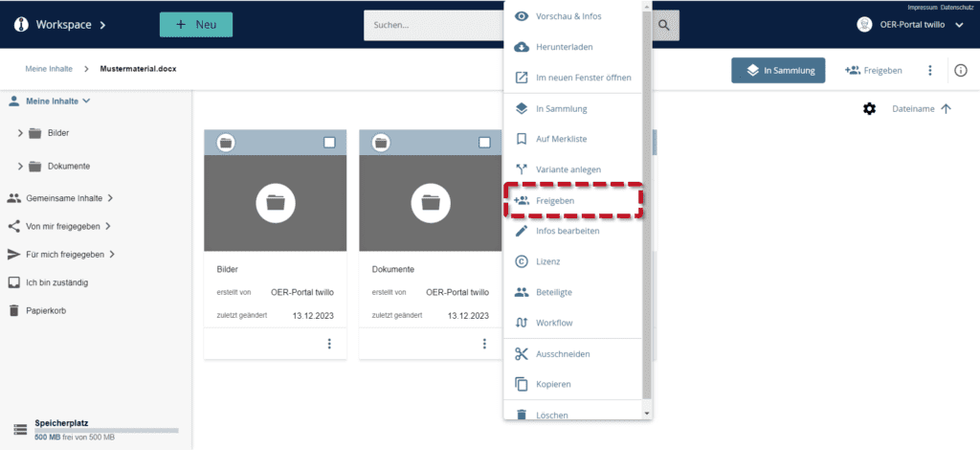Open more options menu in toolbar
The width and height of the screenshot is (980, 450).
point(929,70)
